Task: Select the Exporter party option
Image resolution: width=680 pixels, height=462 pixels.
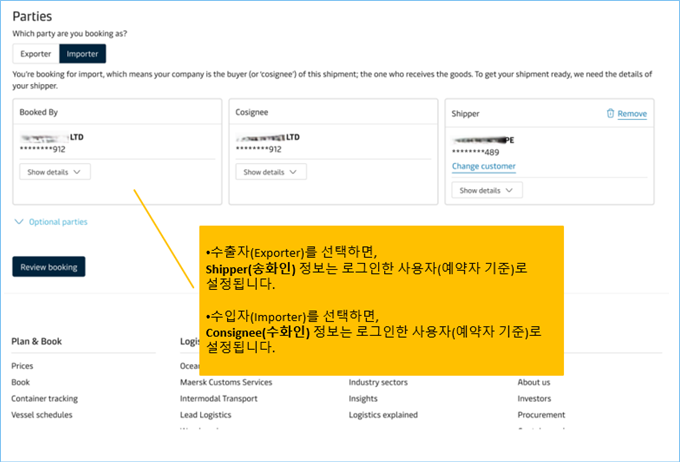Action: click(36, 54)
